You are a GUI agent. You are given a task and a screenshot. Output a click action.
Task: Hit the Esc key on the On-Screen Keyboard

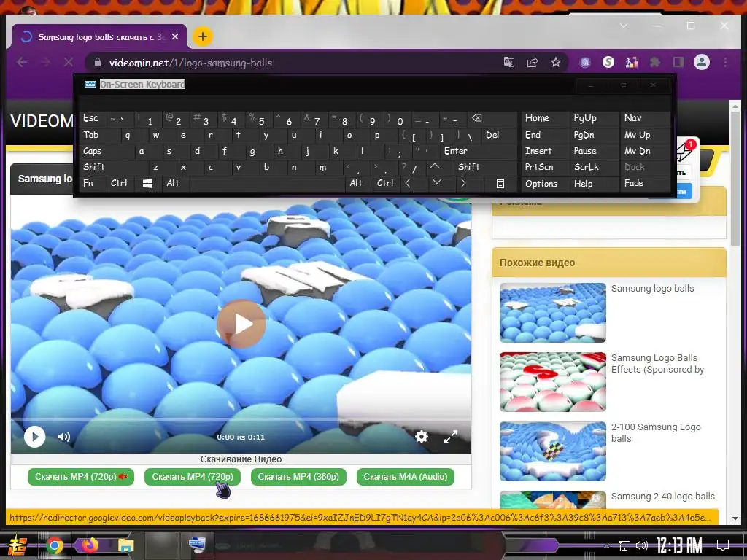click(x=91, y=118)
